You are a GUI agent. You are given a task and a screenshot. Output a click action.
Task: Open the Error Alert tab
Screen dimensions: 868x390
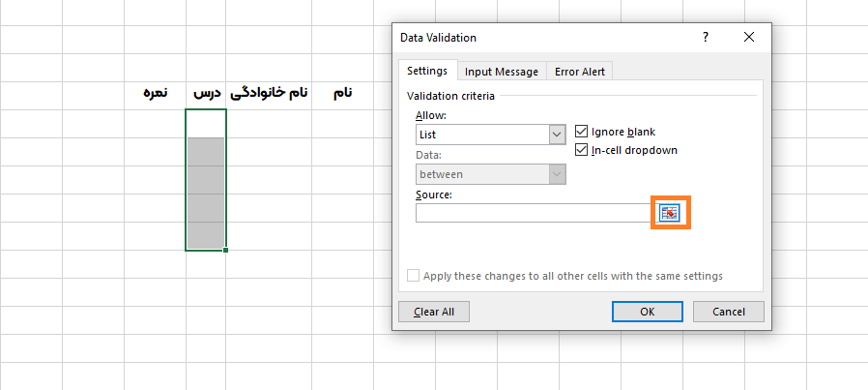click(580, 72)
